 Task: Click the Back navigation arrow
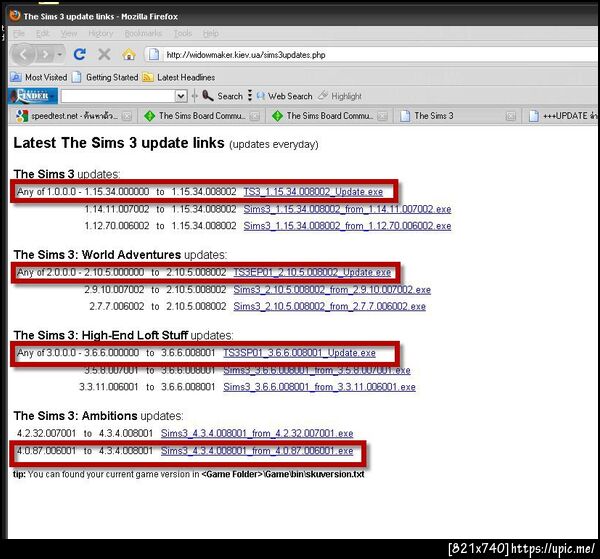coord(23,55)
